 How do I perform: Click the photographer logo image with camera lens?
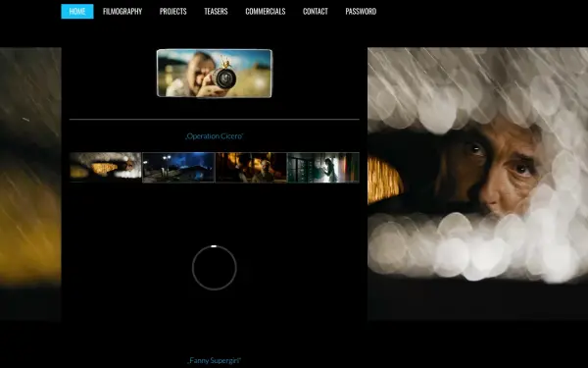click(x=215, y=74)
